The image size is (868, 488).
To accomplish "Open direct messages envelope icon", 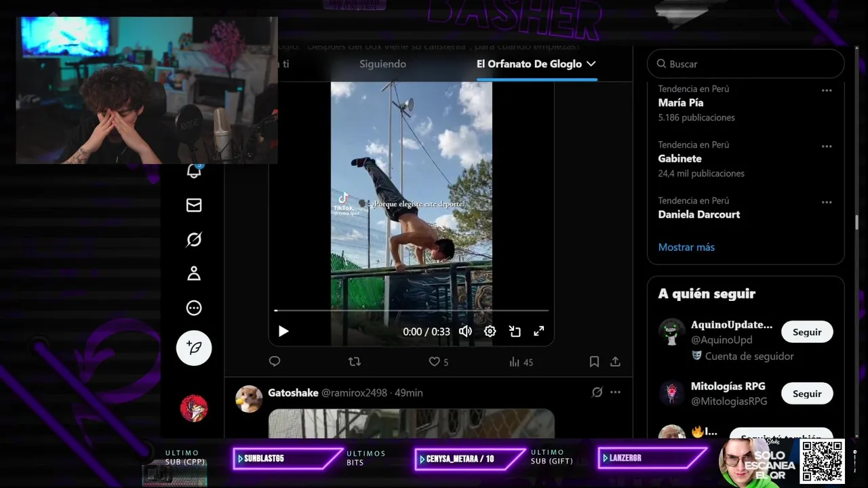I will 194,205.
